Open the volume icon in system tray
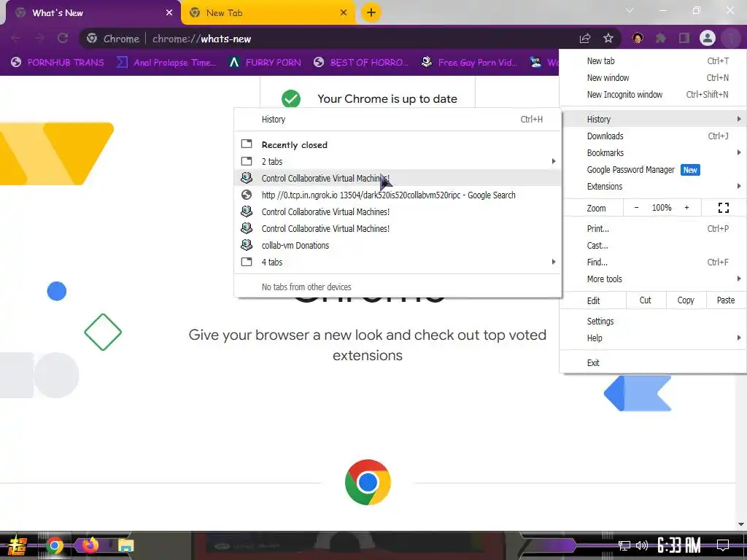The height and width of the screenshot is (560, 747). pyautogui.click(x=642, y=545)
